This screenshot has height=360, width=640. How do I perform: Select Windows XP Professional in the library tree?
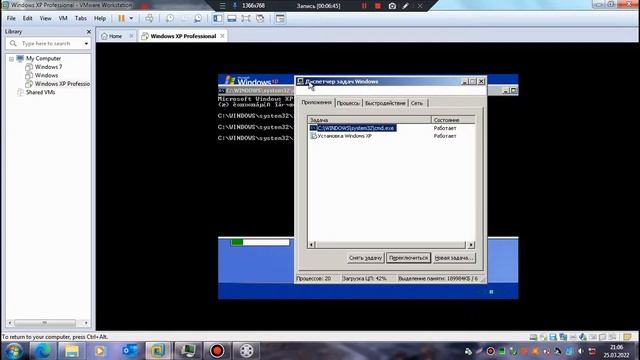62,84
